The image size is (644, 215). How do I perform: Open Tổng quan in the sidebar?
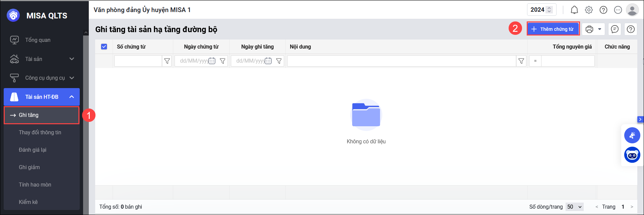click(38, 40)
